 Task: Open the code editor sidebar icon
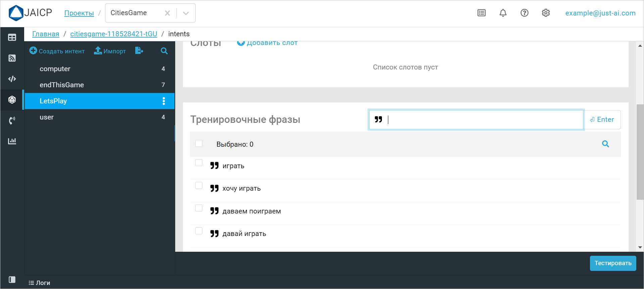[12, 79]
